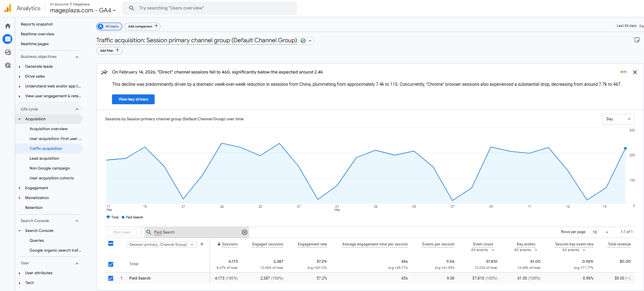Viewport: 644px width, 291px height.
Task: Open the Home icon in left rail
Action: 7,26
